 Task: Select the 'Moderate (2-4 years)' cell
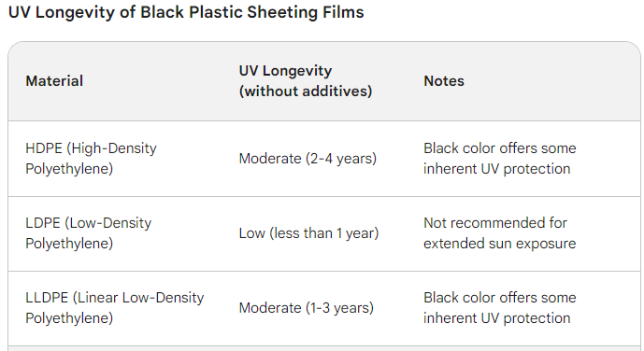pos(308,159)
